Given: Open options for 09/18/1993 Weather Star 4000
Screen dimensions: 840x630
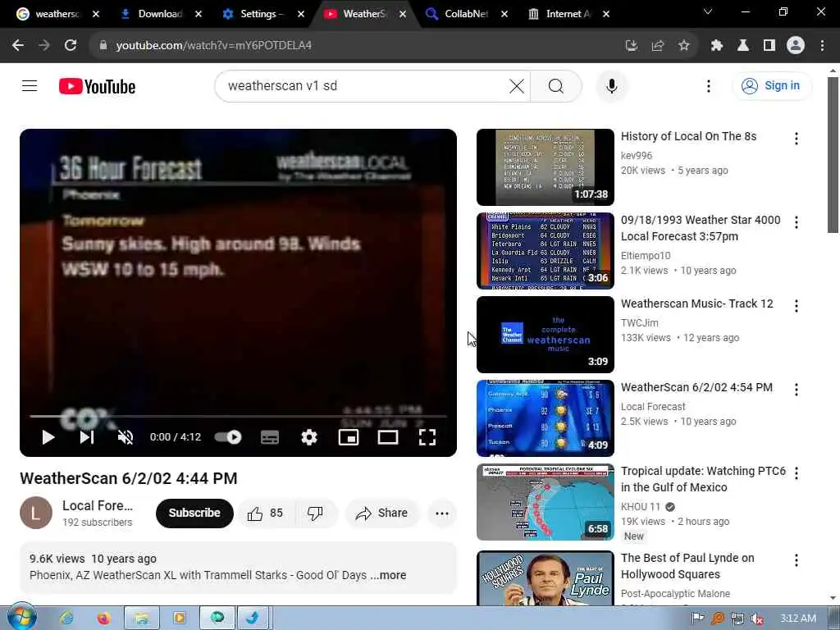Looking at the screenshot, I should tap(796, 222).
